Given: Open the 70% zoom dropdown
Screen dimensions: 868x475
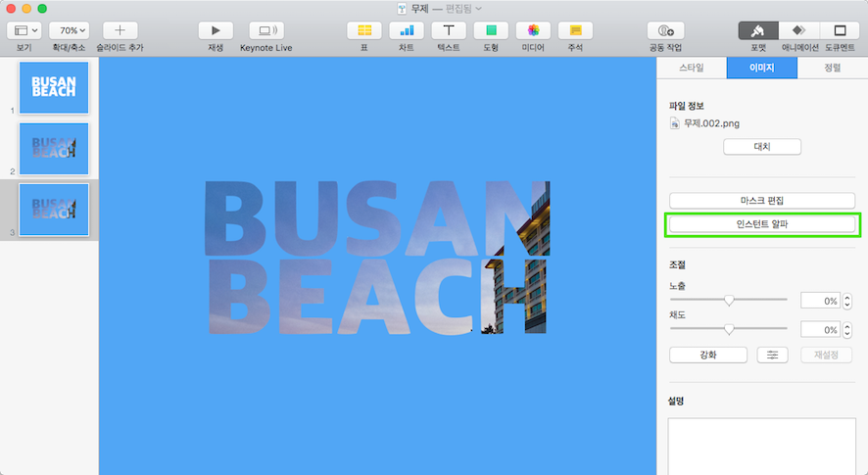Looking at the screenshot, I should (70, 30).
